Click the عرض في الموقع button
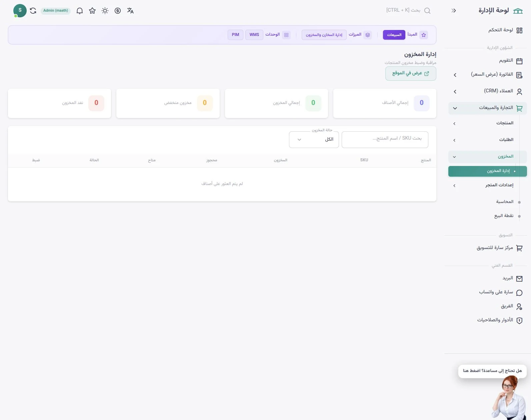This screenshot has width=531, height=420. [x=411, y=73]
